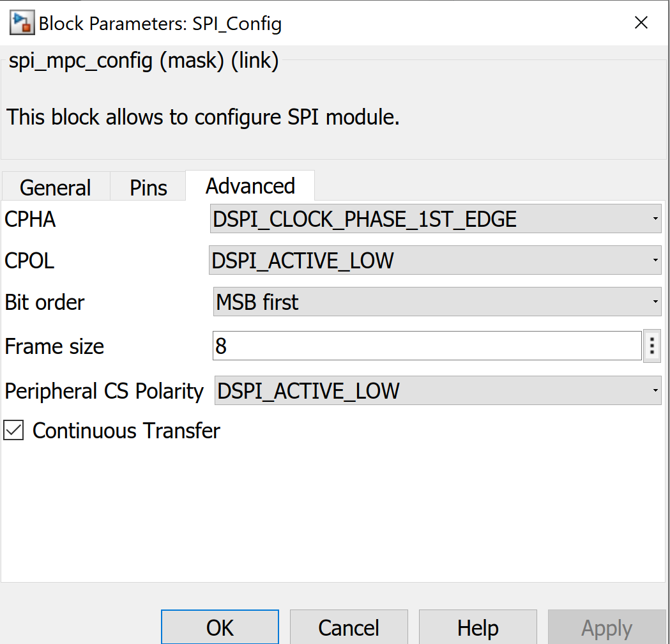Confirm settings with the OK button
The width and height of the screenshot is (670, 644).
(x=220, y=627)
